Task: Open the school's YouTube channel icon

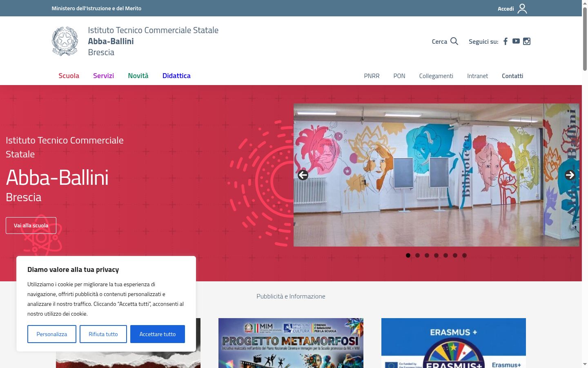Action: click(516, 41)
